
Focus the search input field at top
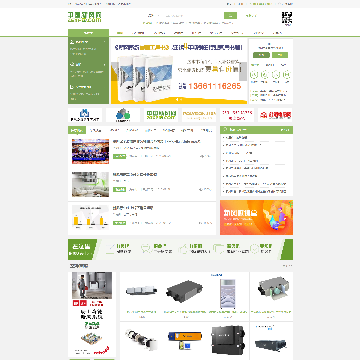pyautogui.click(x=185, y=16)
